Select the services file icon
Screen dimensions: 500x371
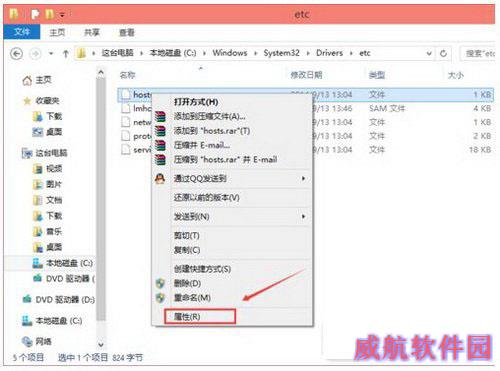pyautogui.click(x=126, y=150)
